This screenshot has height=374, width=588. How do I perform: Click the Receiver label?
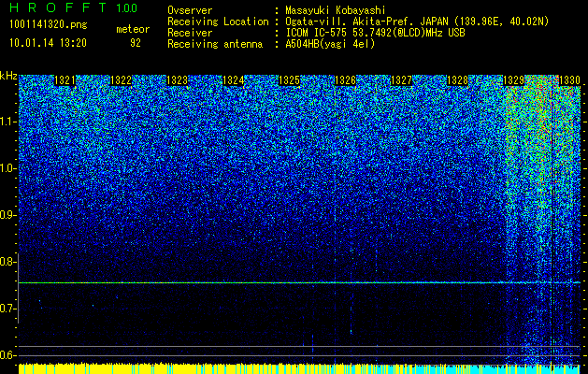[x=190, y=33]
